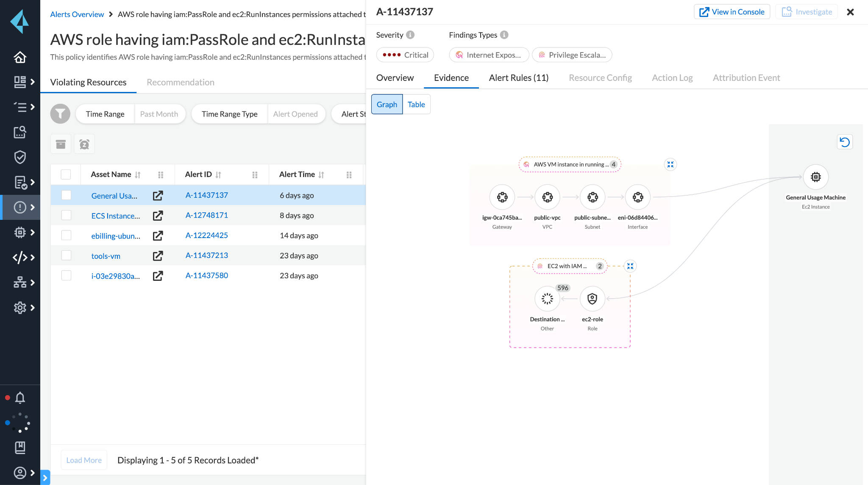Image resolution: width=868 pixels, height=485 pixels.
Task: Switch to Recommendation tab
Action: click(x=181, y=82)
